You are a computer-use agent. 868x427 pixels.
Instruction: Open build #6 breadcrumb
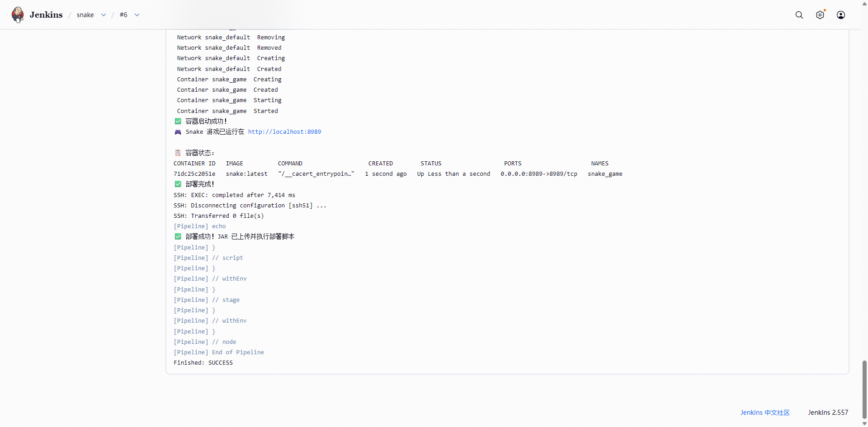[x=123, y=15]
